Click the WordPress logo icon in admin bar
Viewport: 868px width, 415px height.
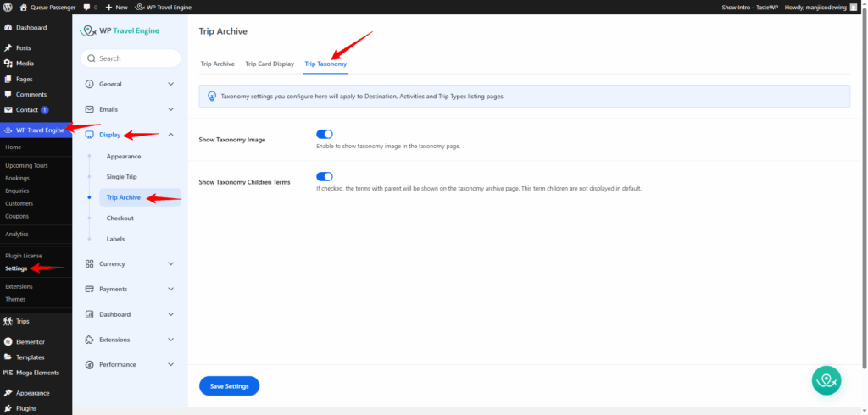(8, 7)
